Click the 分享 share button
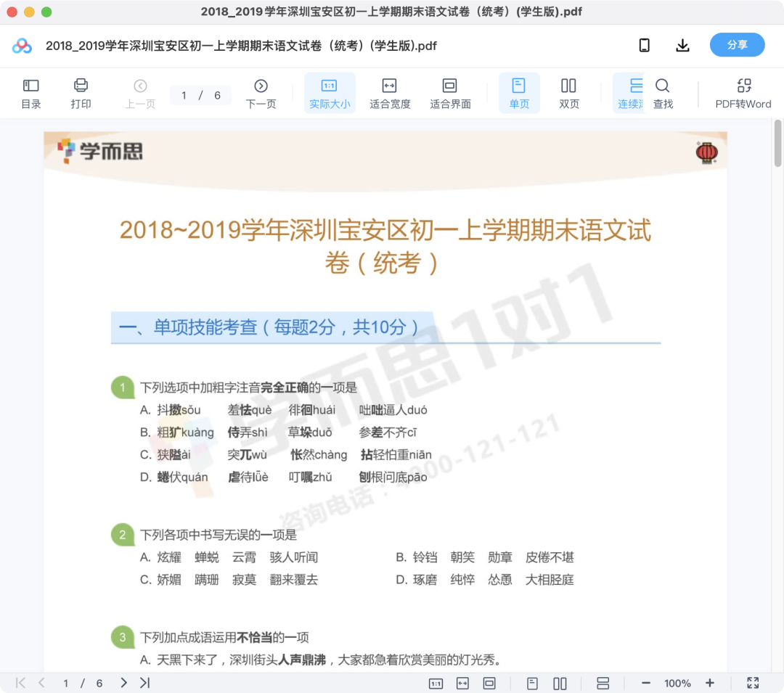The width and height of the screenshot is (784, 693). coord(737,45)
